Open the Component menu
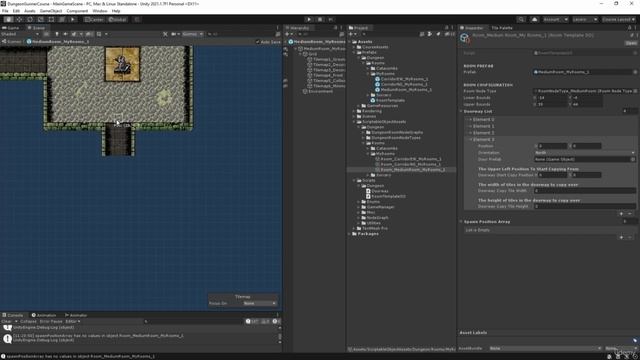The height and width of the screenshot is (360, 640). (x=77, y=11)
